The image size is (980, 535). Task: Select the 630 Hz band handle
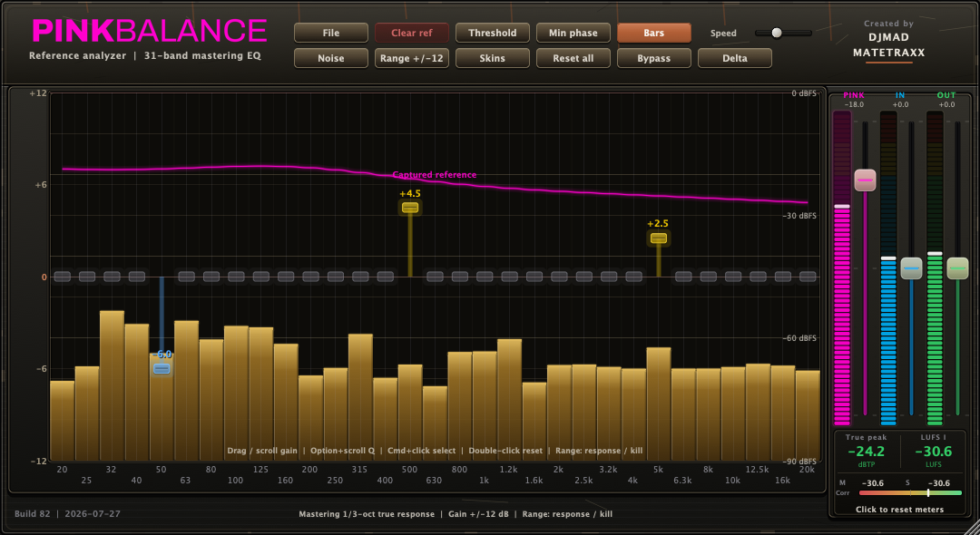pyautogui.click(x=435, y=277)
